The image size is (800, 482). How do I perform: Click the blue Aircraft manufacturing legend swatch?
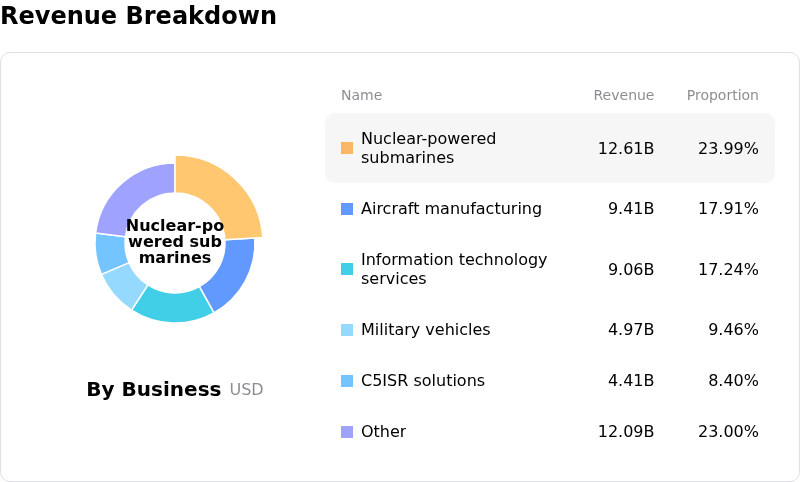347,209
